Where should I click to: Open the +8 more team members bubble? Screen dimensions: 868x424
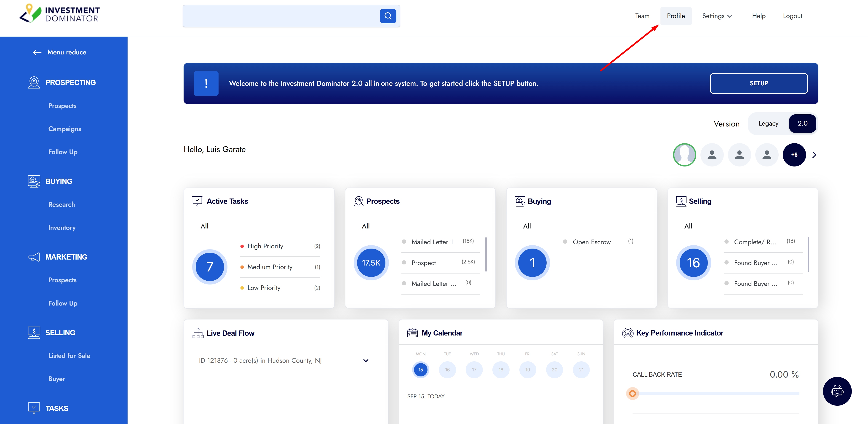click(x=794, y=155)
